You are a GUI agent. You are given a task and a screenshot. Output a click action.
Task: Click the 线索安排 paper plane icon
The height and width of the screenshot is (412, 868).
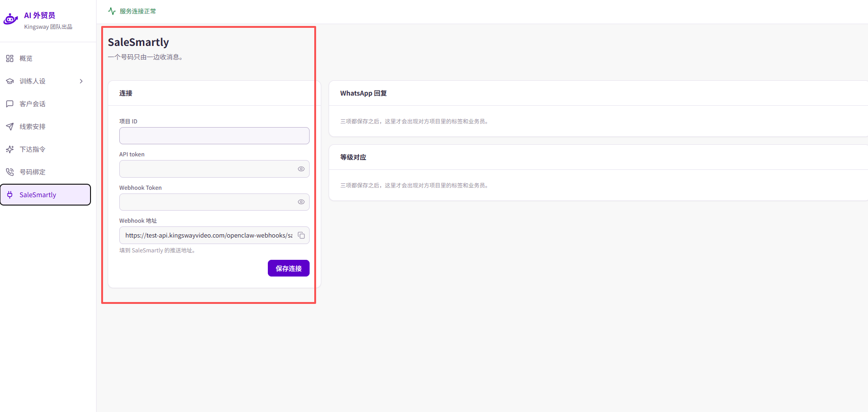point(10,127)
